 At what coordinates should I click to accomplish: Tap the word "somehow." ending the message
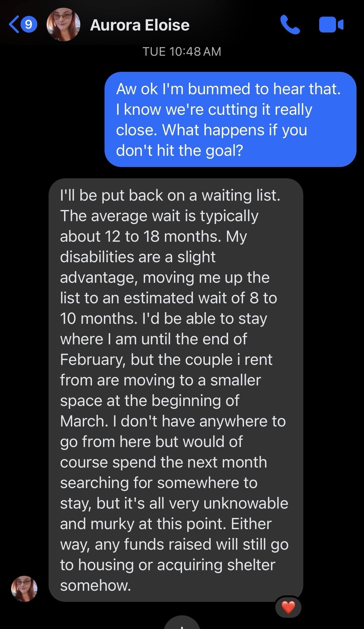point(96,585)
